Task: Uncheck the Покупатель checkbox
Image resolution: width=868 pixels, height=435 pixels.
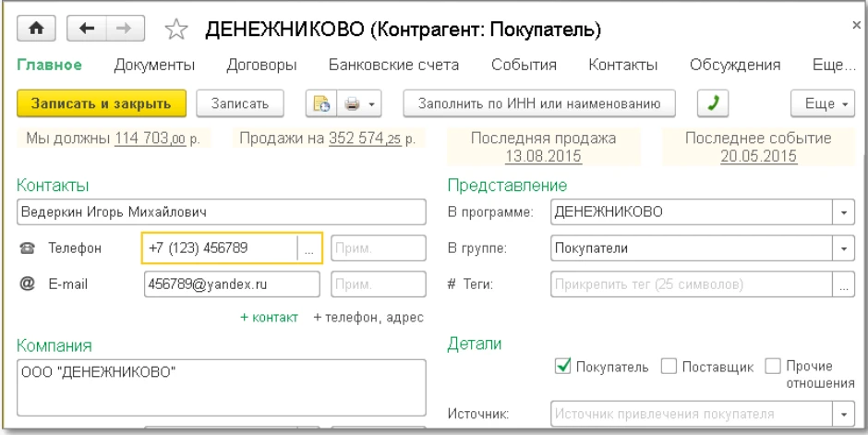Action: tap(564, 367)
